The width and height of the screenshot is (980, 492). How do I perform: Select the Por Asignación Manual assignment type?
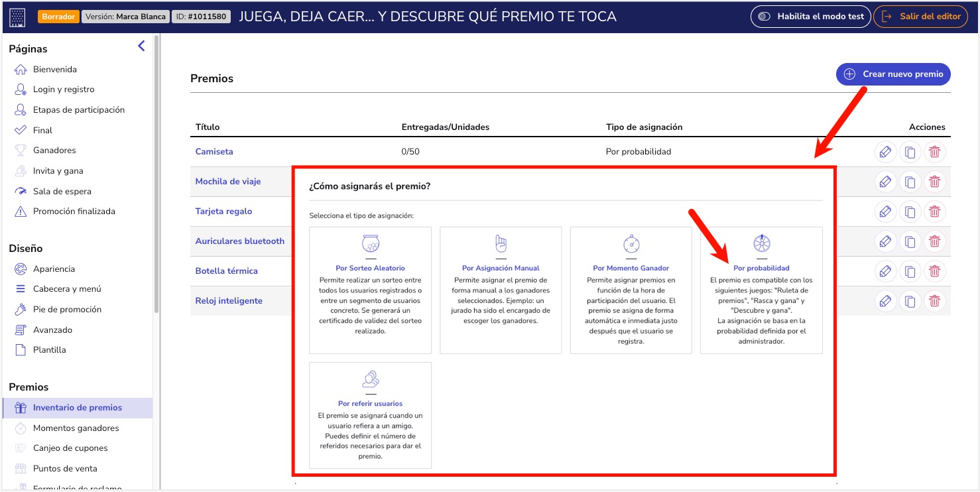(501, 288)
